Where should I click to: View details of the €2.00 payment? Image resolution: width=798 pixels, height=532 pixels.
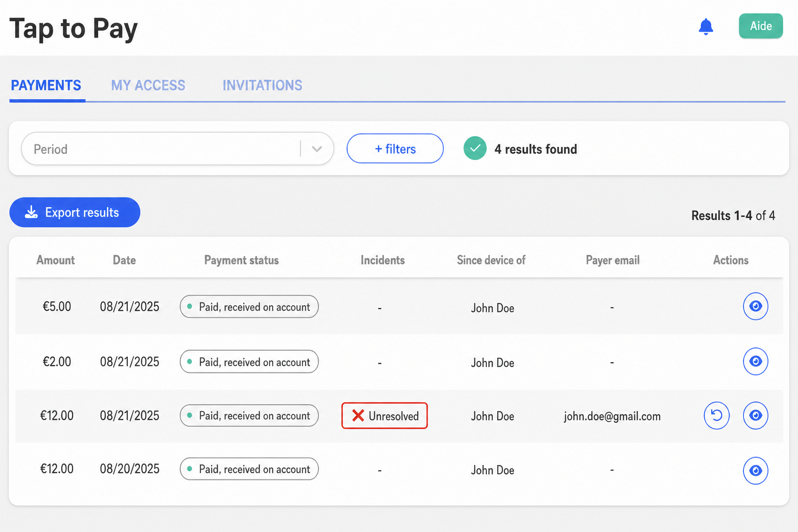755,361
